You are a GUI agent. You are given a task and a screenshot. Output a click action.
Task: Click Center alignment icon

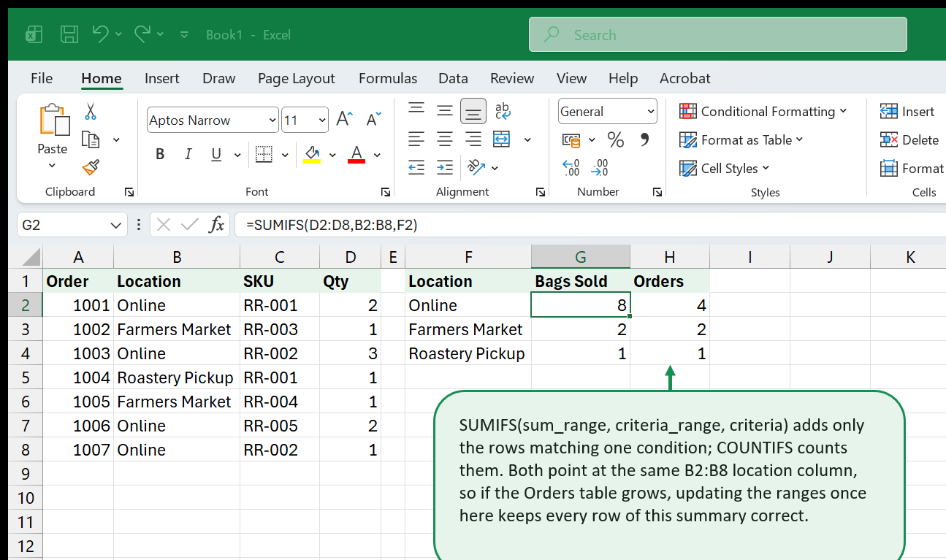pos(445,139)
